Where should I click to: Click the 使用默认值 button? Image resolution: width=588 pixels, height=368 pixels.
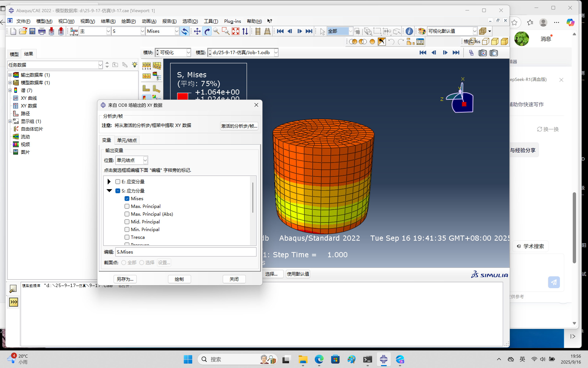pos(298,274)
